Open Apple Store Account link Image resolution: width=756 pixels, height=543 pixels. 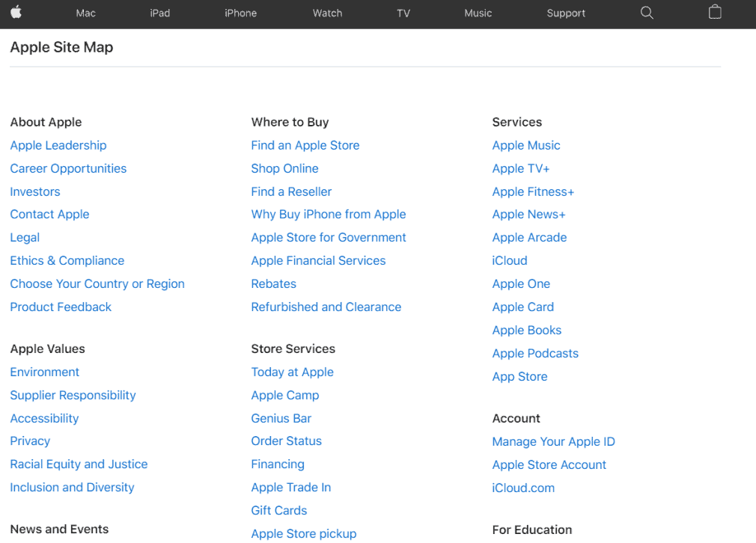pos(549,464)
